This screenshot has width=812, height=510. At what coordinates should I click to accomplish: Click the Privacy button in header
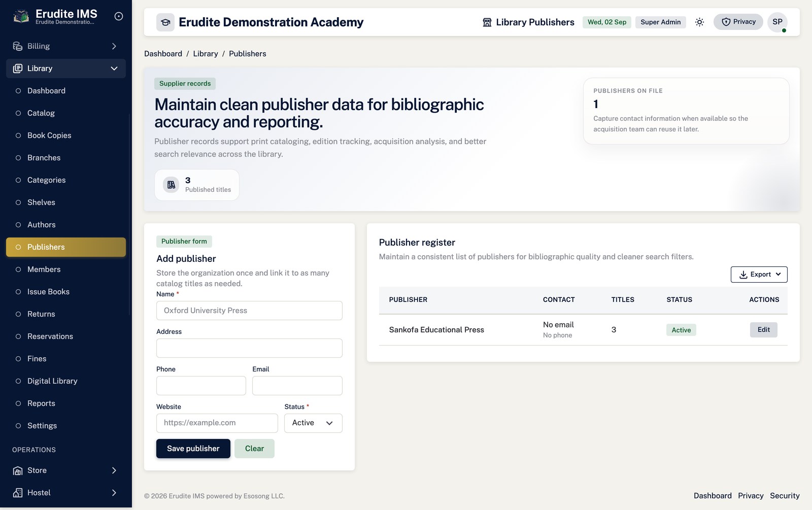(738, 22)
